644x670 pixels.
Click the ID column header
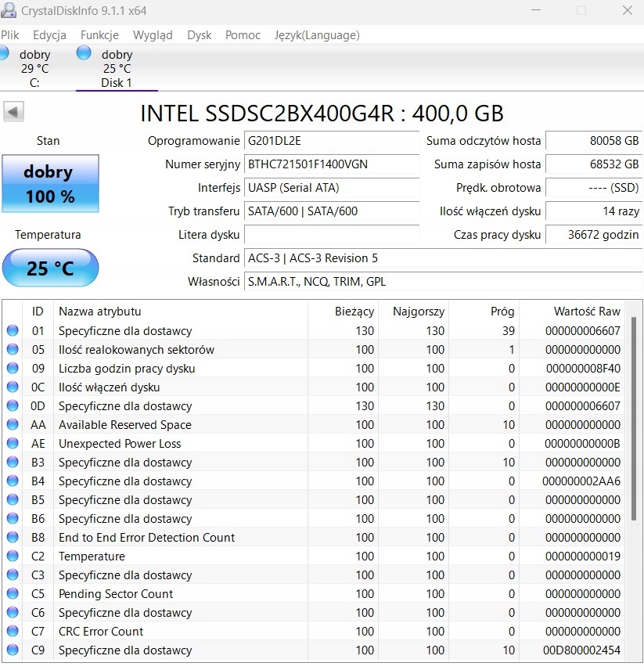[x=38, y=311]
